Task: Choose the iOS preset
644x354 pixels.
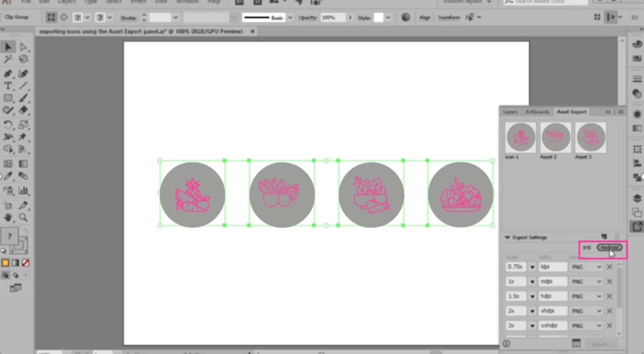Action: [x=587, y=248]
